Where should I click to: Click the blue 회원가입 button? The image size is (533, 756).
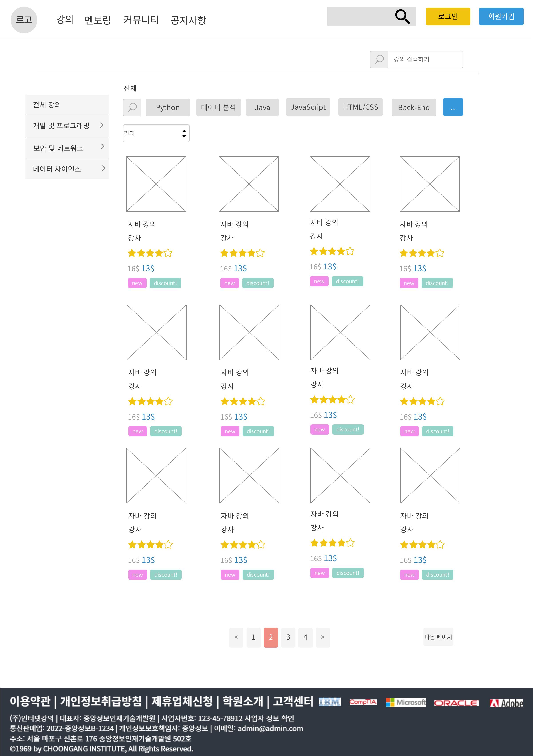[x=501, y=16]
